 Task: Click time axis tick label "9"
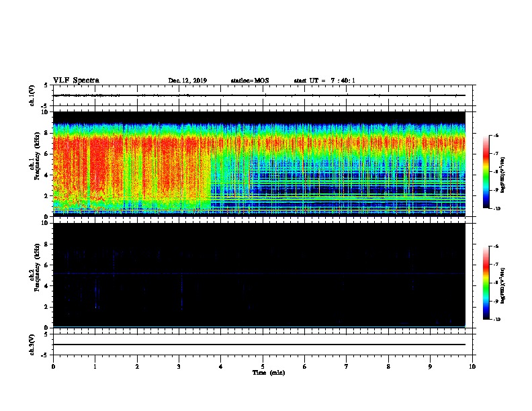click(430, 367)
